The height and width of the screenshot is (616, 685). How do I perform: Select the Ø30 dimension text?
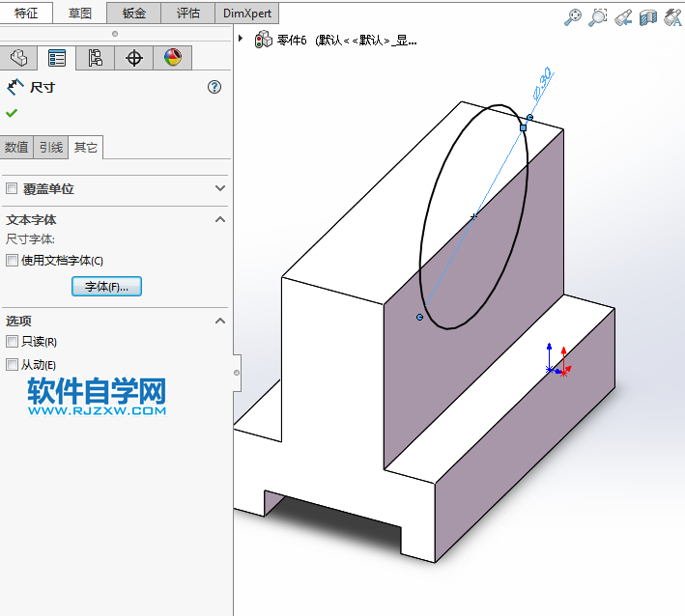point(543,83)
